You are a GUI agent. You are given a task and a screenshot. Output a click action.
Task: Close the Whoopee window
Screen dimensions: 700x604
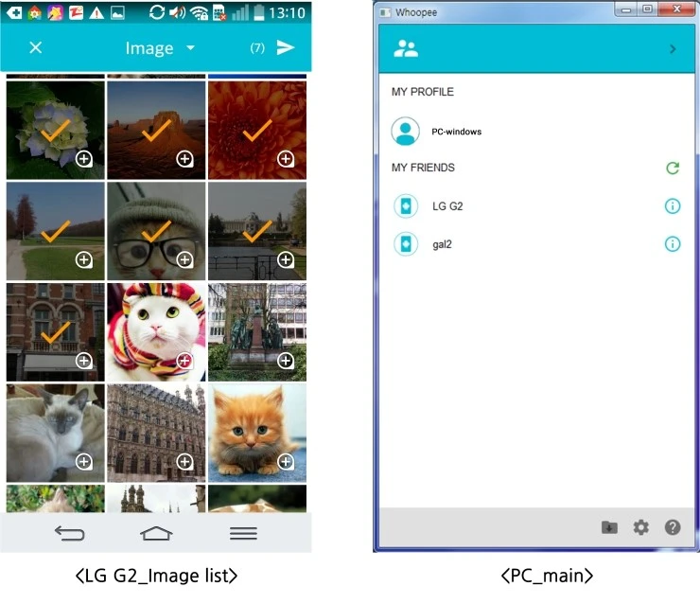[x=676, y=9]
